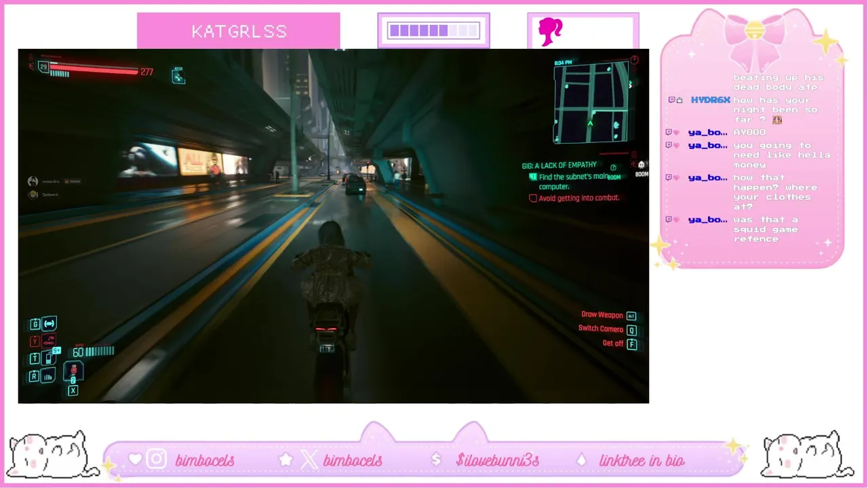Click the Q key hint for Switch Camera
868x488 pixels.
click(x=631, y=330)
